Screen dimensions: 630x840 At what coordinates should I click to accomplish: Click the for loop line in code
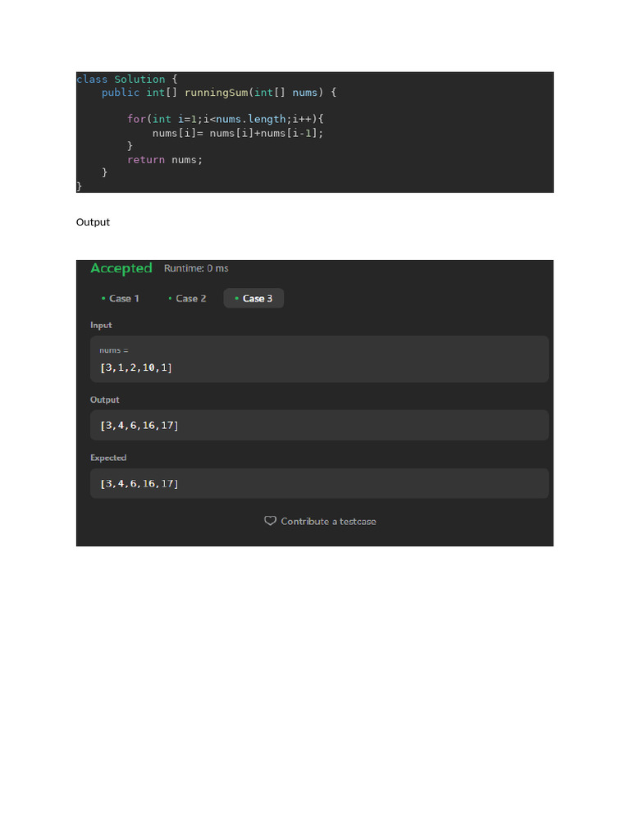226,119
